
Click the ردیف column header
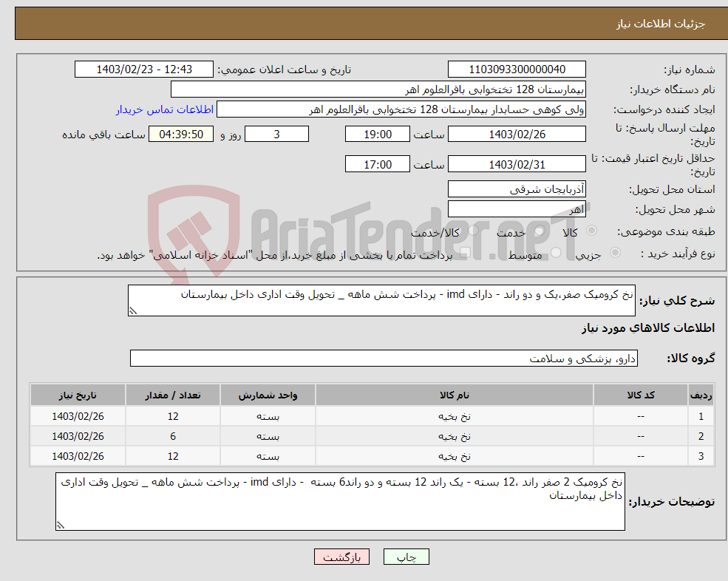tap(701, 395)
